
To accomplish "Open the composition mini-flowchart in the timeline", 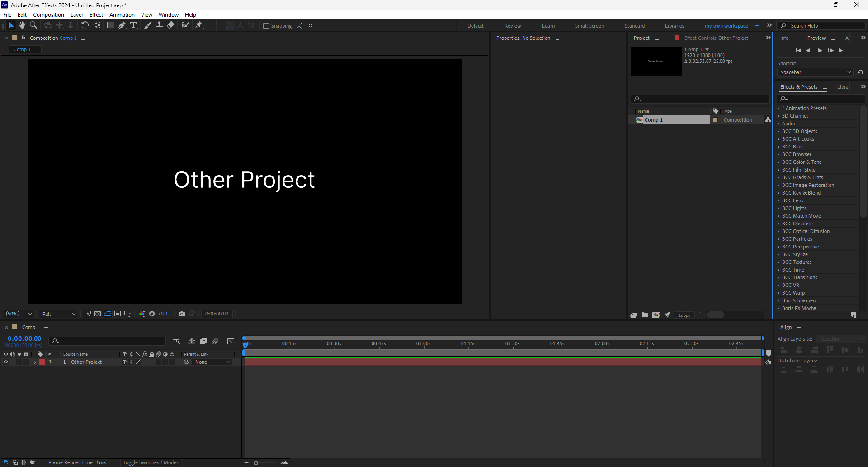I will (x=176, y=341).
